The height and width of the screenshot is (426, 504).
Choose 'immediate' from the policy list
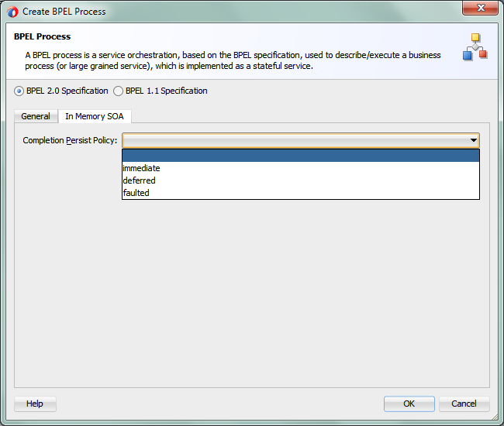click(x=301, y=168)
